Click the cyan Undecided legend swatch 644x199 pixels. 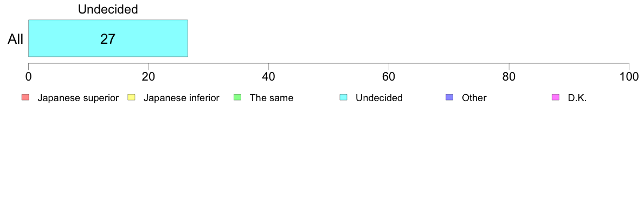tap(343, 97)
